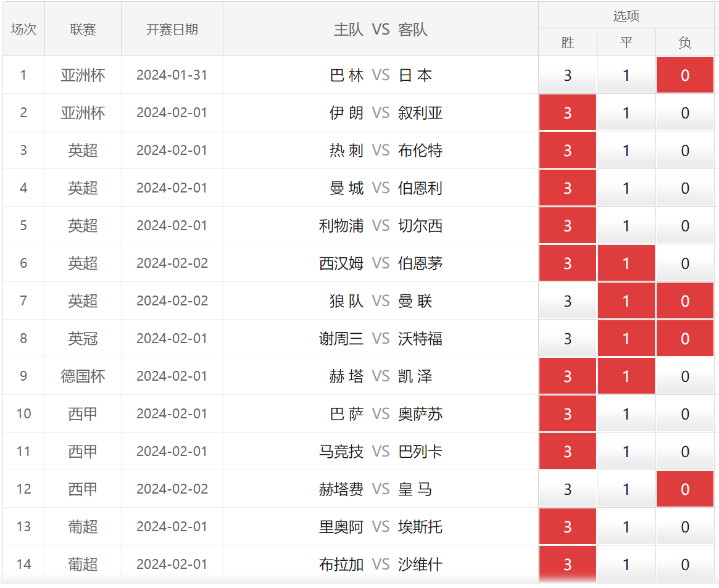
Task: Deselect 胜 (3) for 马竞技 VS 巴列卡
Action: 568,451
